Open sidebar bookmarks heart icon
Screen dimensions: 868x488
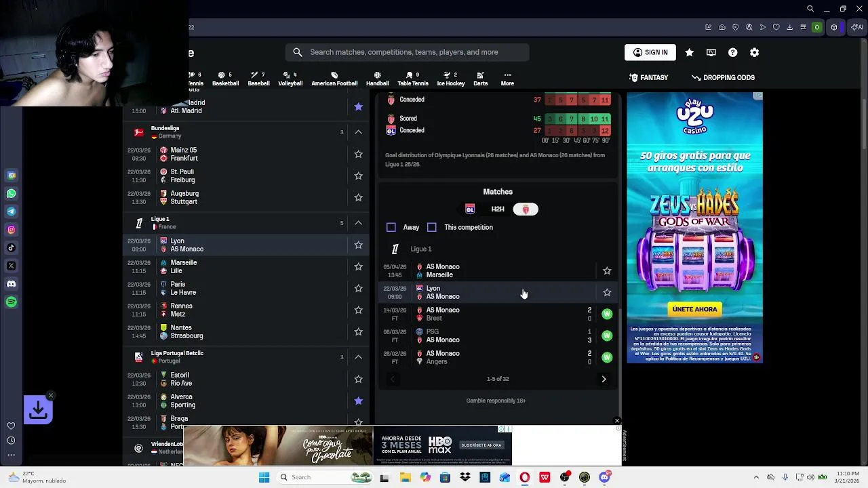(11, 426)
